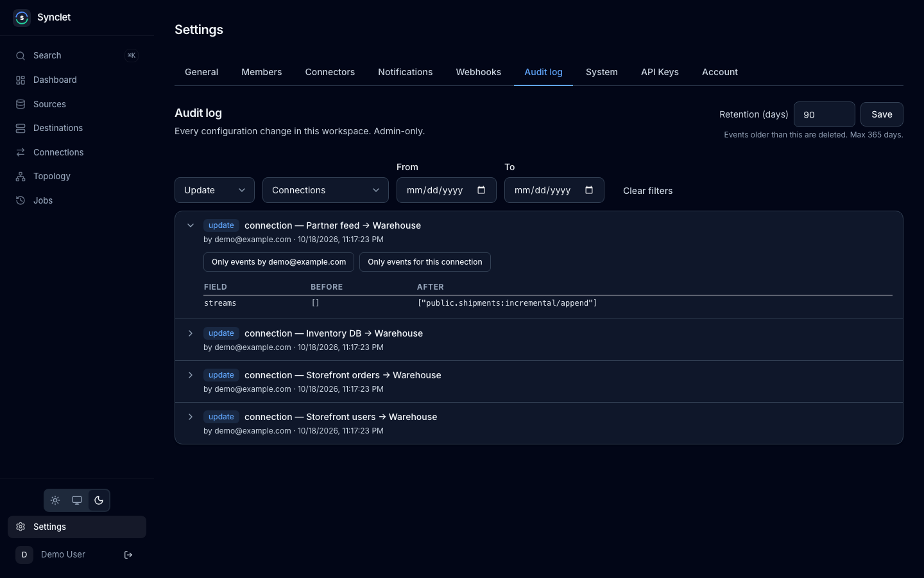Click the streams field cell
Image resolution: width=924 pixels, height=578 pixels.
[x=220, y=303]
